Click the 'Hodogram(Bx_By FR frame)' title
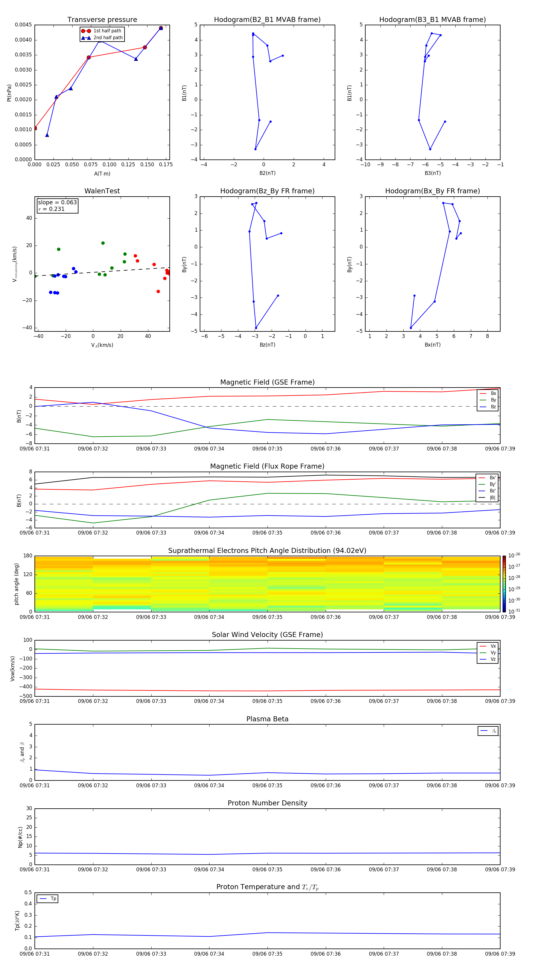The height and width of the screenshot is (980, 535). point(432,191)
